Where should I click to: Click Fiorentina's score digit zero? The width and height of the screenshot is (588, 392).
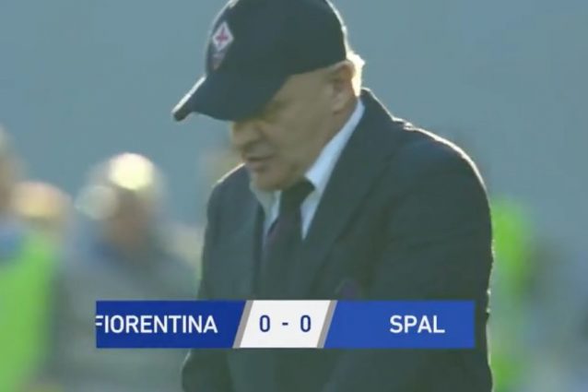point(265,324)
